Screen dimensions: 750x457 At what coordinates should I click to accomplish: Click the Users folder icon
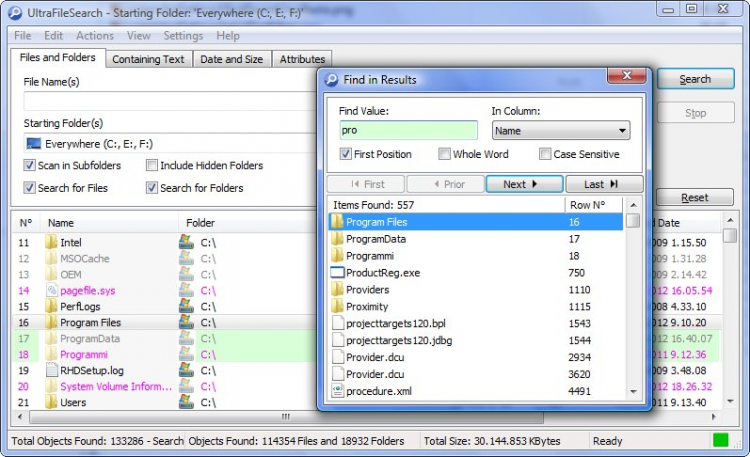(x=51, y=402)
